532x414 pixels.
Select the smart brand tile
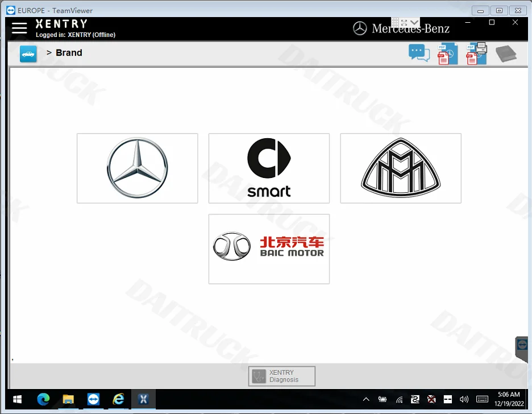pyautogui.click(x=269, y=168)
